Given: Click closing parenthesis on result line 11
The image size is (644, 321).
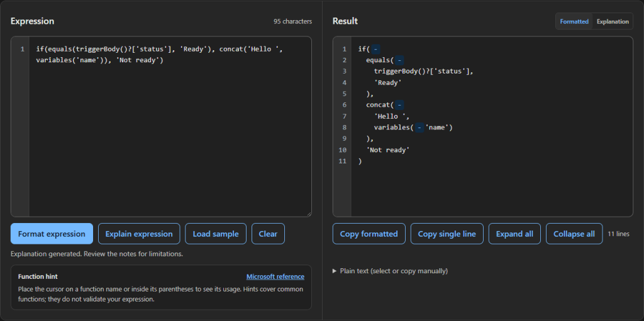Looking at the screenshot, I should coord(360,161).
